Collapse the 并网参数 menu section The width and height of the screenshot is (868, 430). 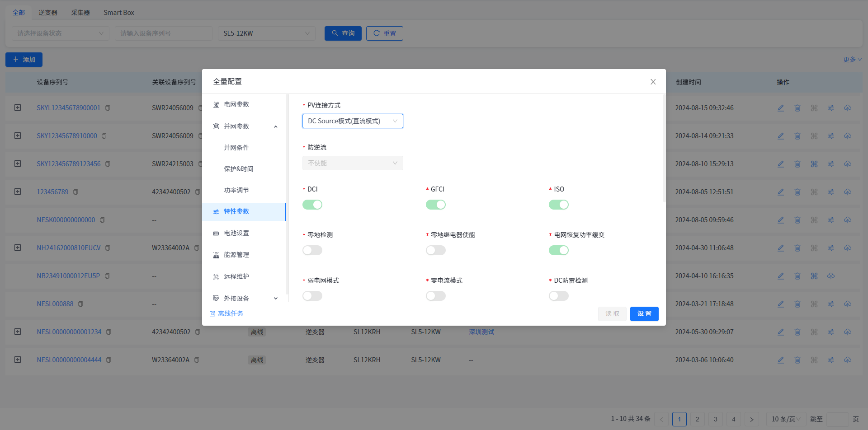[x=276, y=126]
